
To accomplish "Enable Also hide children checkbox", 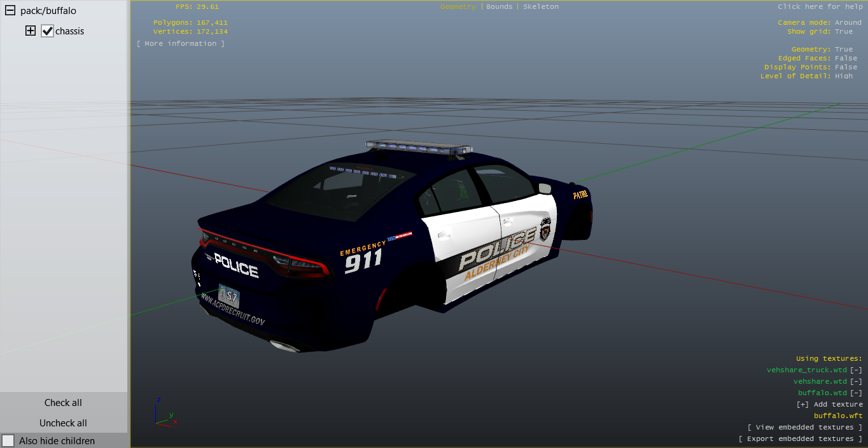I will [8, 441].
